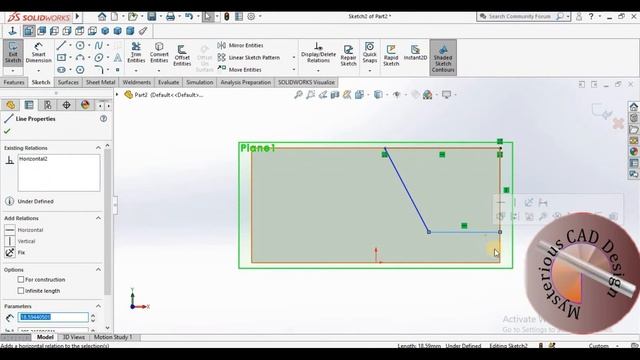Enable the Infinite length checkbox
Image resolution: width=640 pixels, height=360 pixels.
coord(21,291)
